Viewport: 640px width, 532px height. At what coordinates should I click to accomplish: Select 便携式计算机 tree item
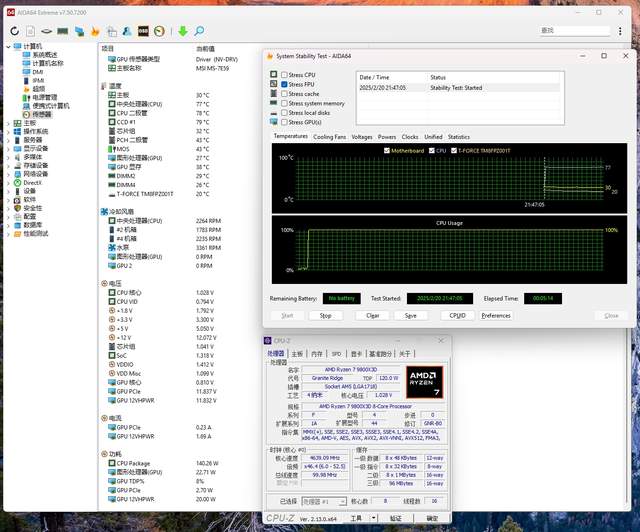51,106
